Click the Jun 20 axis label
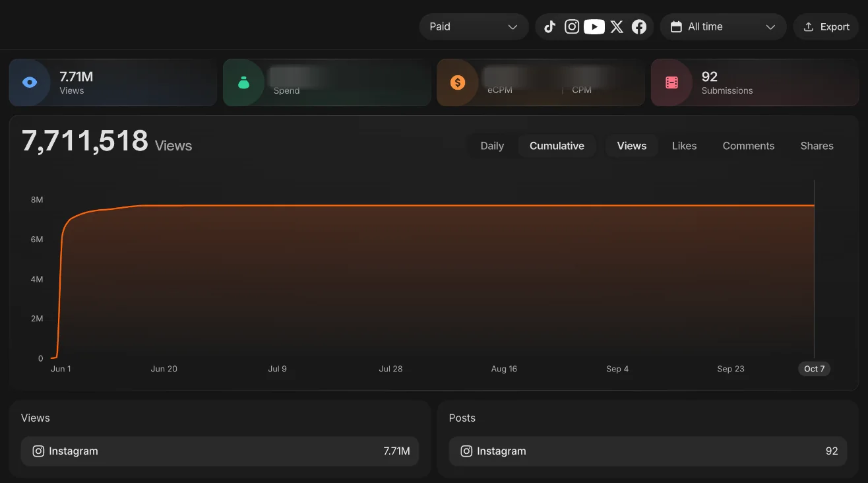The height and width of the screenshot is (483, 868). (164, 369)
